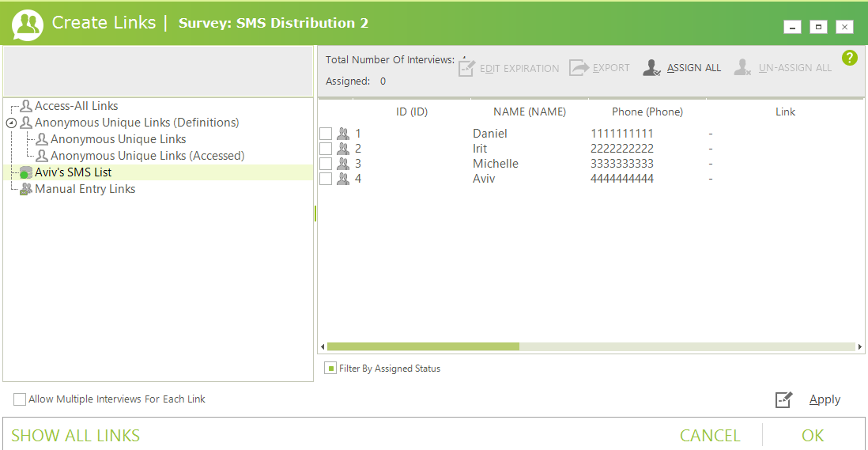
Task: Click the Edit Expiration pencil icon
Action: (x=466, y=68)
